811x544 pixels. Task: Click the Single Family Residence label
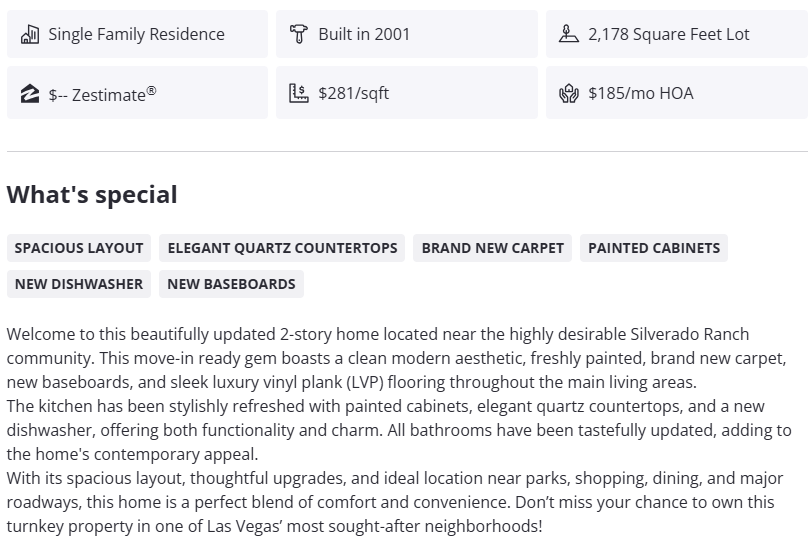pyautogui.click(x=136, y=34)
